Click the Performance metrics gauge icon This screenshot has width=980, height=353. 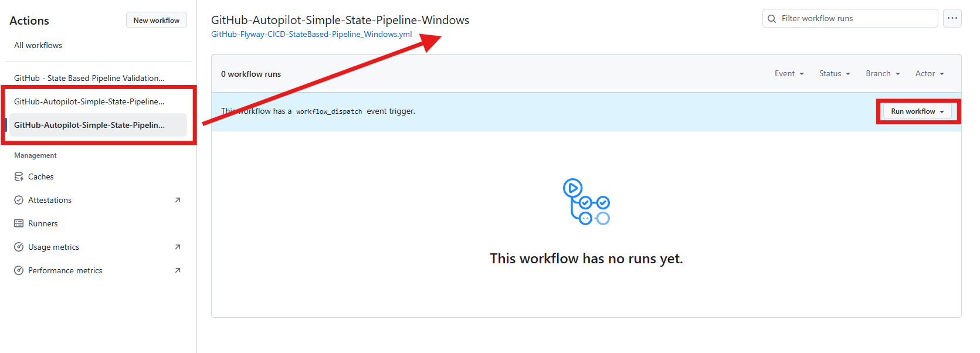19,270
